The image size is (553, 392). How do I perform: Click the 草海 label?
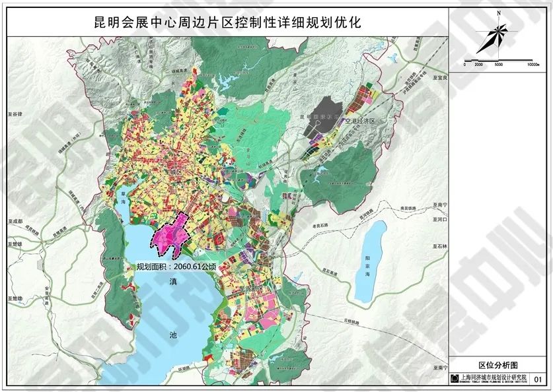click(123, 198)
